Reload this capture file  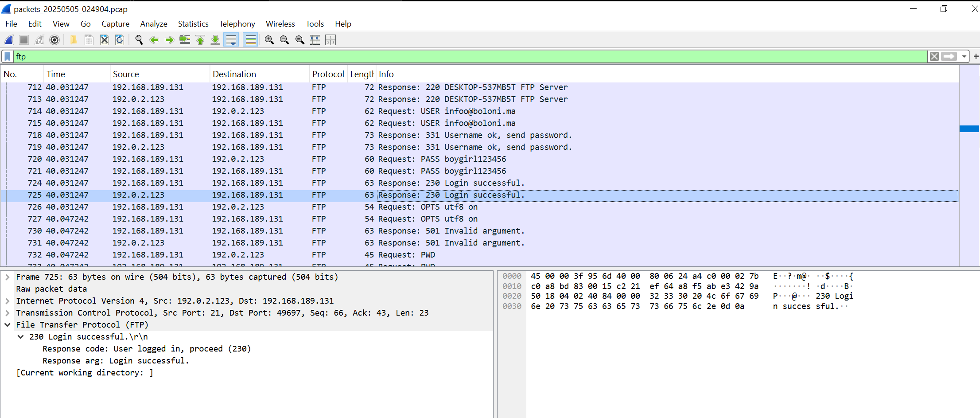tap(120, 40)
